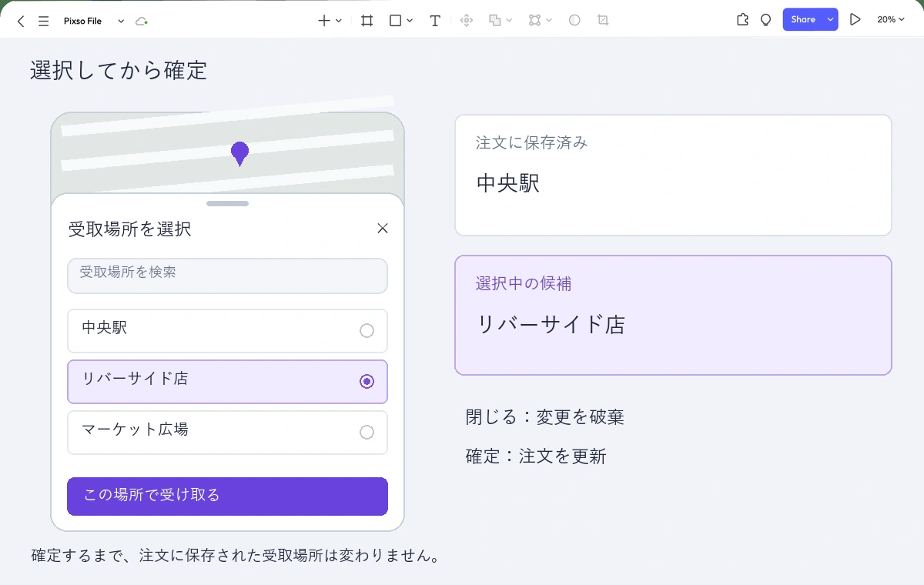Click the mask circle icon
The image size is (924, 585).
[x=574, y=21]
